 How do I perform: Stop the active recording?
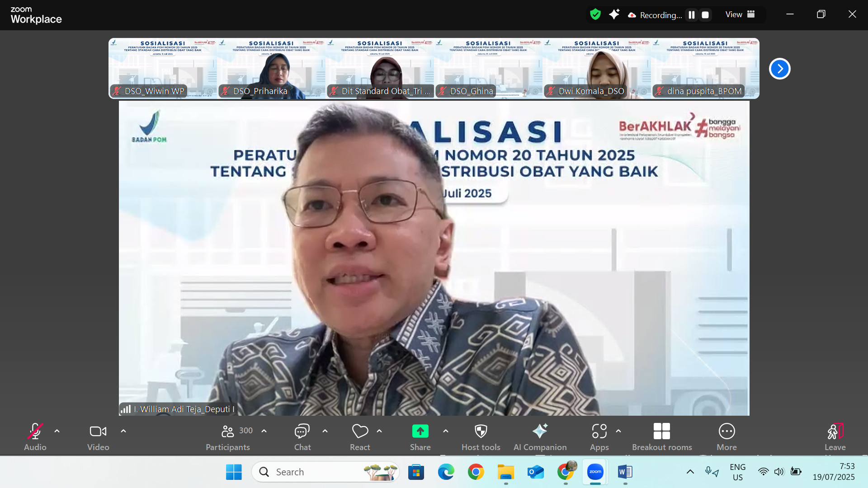click(x=704, y=14)
